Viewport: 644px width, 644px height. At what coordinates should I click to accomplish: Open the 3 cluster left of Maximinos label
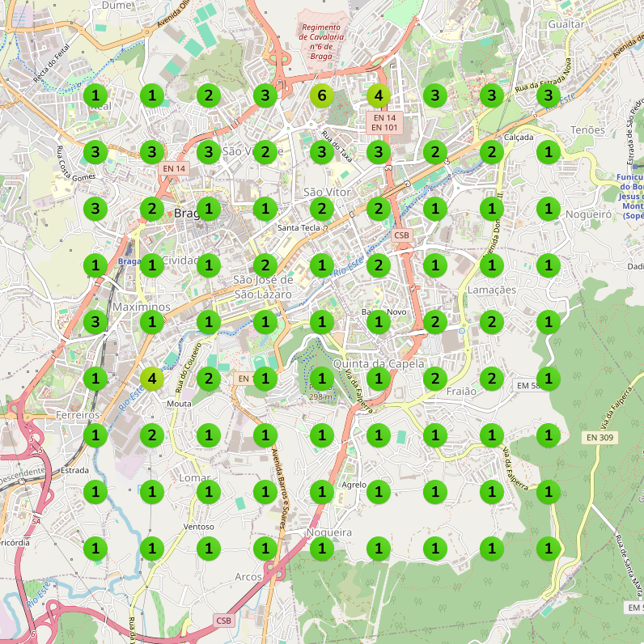(x=95, y=321)
